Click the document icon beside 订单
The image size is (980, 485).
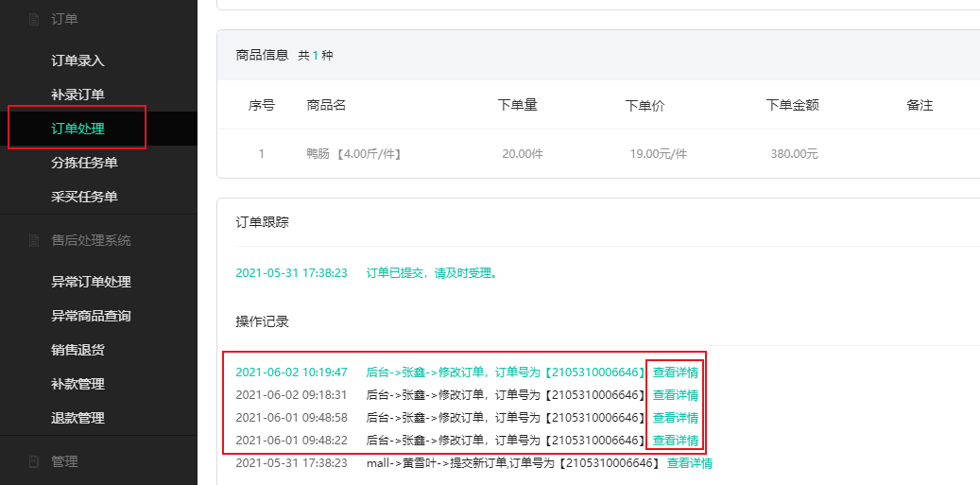34,19
